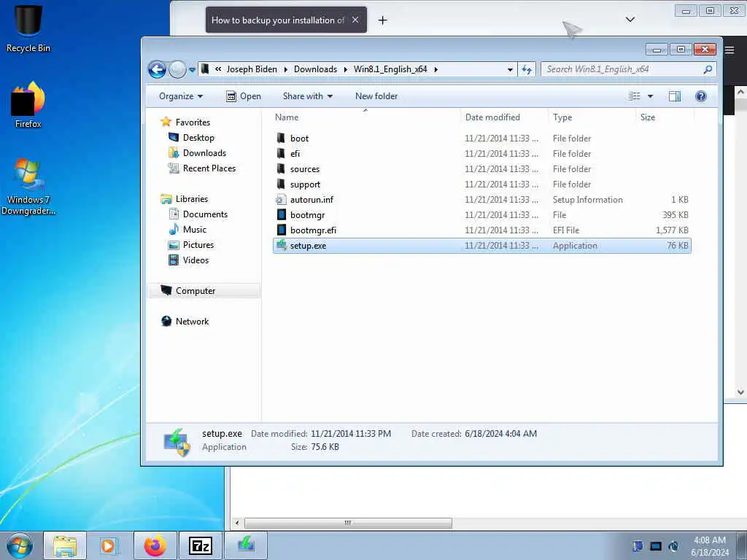Image resolution: width=747 pixels, height=560 pixels.
Task: Click Windows Media Player taskbar icon
Action: 109,545
